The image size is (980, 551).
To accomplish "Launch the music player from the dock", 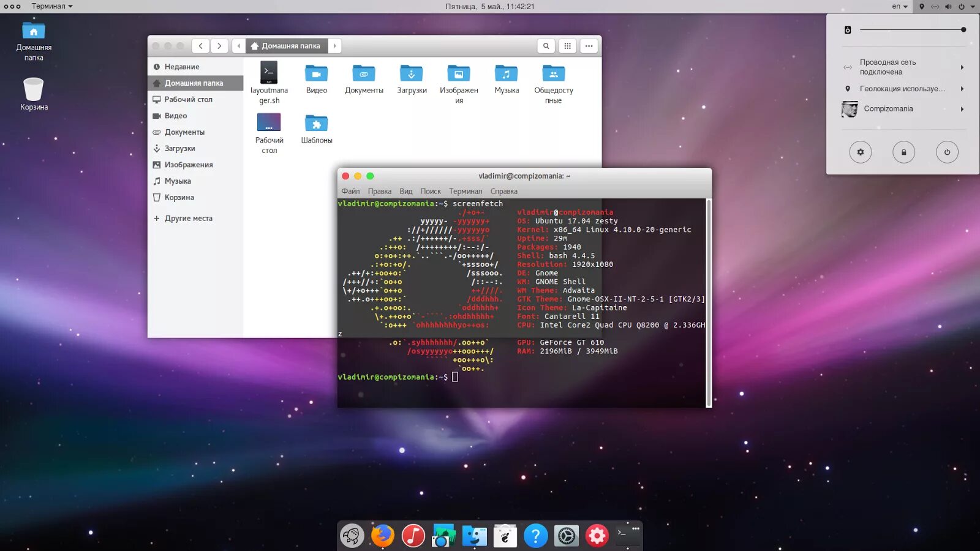I will click(x=413, y=536).
